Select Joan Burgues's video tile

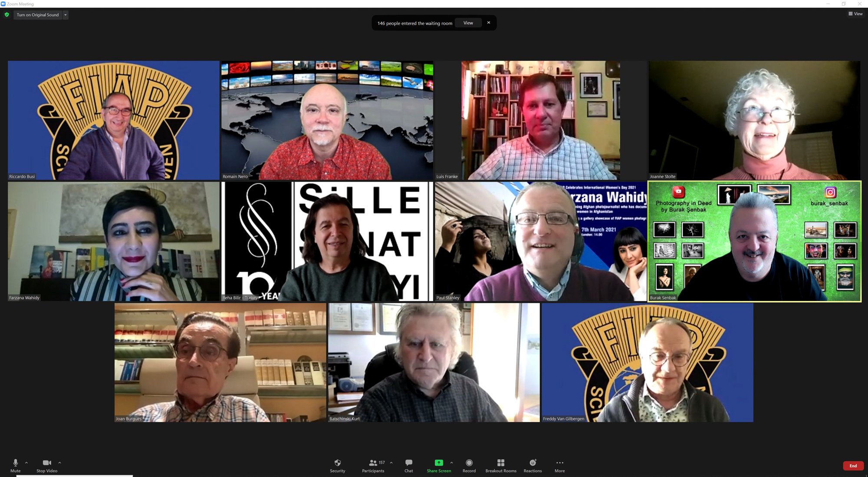220,363
